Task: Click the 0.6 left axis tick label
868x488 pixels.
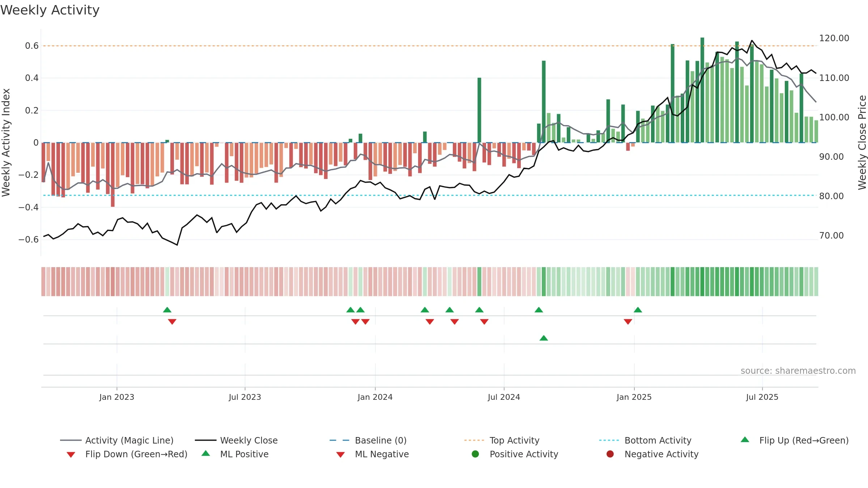Action: point(32,46)
